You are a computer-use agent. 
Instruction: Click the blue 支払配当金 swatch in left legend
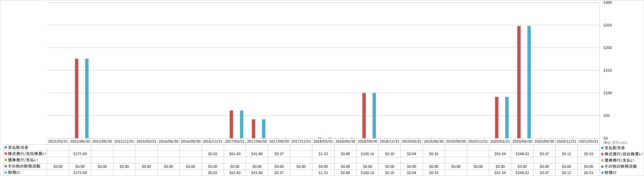pos(6,147)
